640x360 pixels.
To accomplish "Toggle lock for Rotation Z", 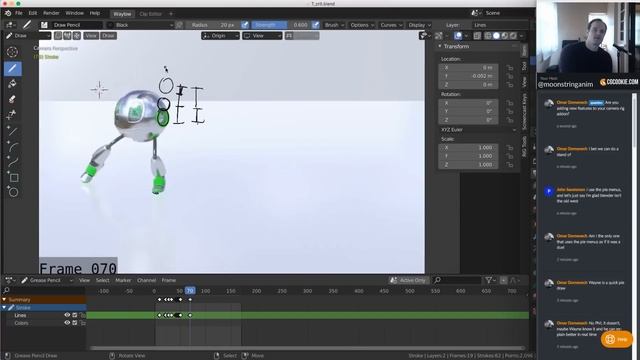I will tap(510, 120).
